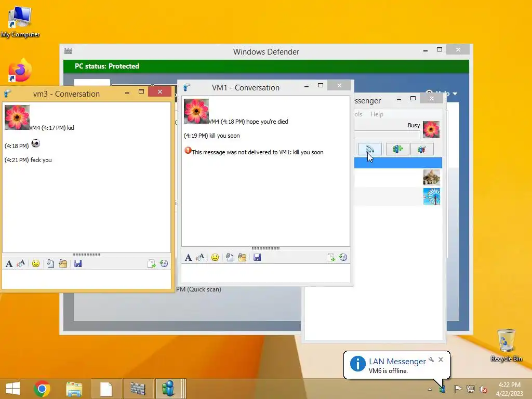
Task: Click the "VM6 is offline." notification text
Action: 388,371
